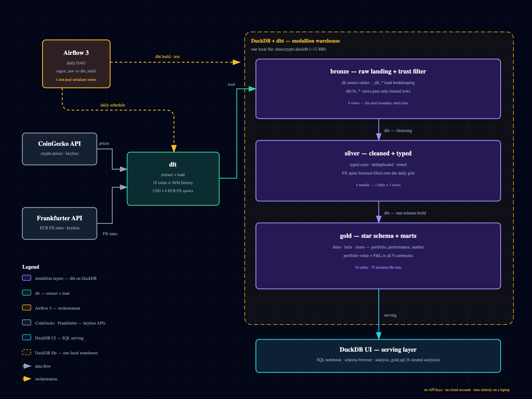Click 'portfolio value + P&L' gold description
The width and height of the screenshot is (532, 399).
[x=378, y=256]
